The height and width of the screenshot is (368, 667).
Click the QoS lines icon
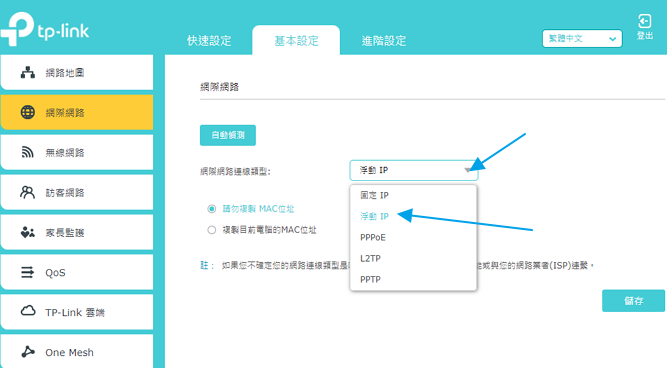pyautogui.click(x=28, y=272)
